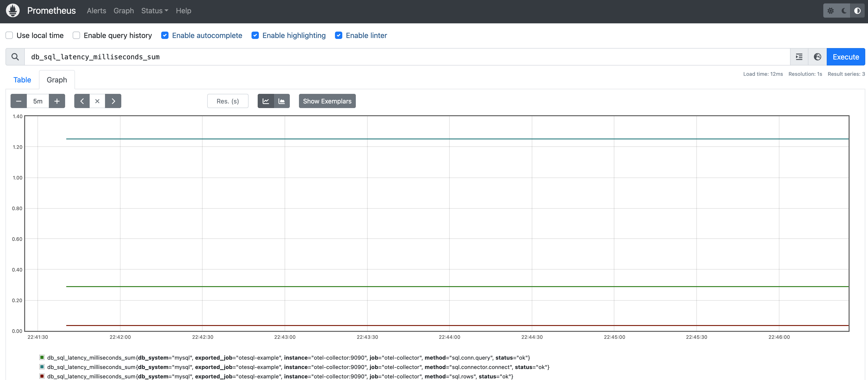Click the magnifier icon in the query bar
Viewport: 868px width, 380px height.
click(15, 57)
